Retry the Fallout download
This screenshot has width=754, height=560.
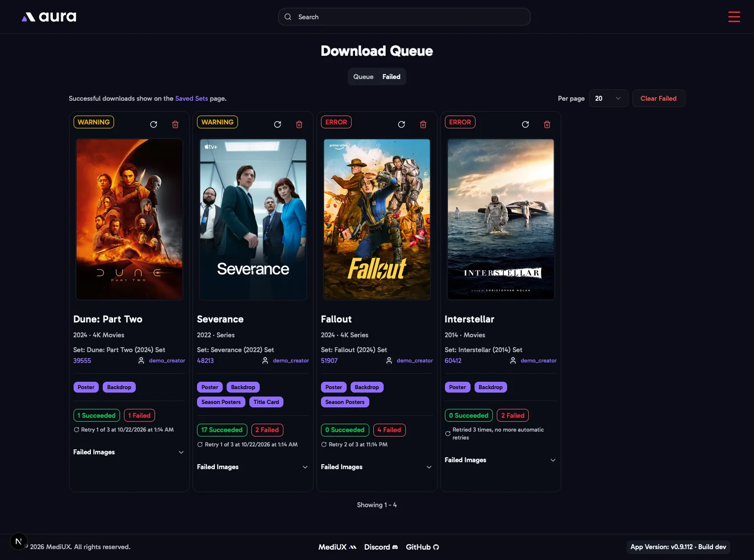coord(401,124)
